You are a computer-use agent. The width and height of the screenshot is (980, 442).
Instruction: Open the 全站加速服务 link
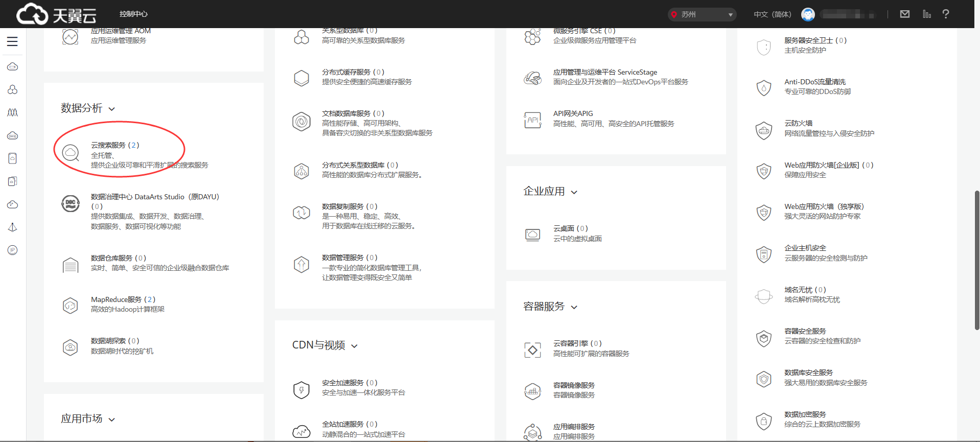tap(349, 424)
